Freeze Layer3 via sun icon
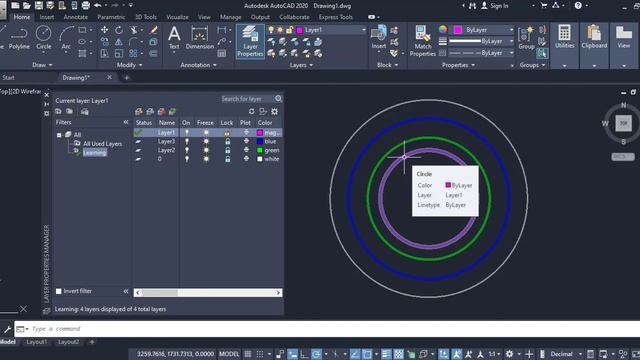The width and height of the screenshot is (640, 360). tap(206, 142)
